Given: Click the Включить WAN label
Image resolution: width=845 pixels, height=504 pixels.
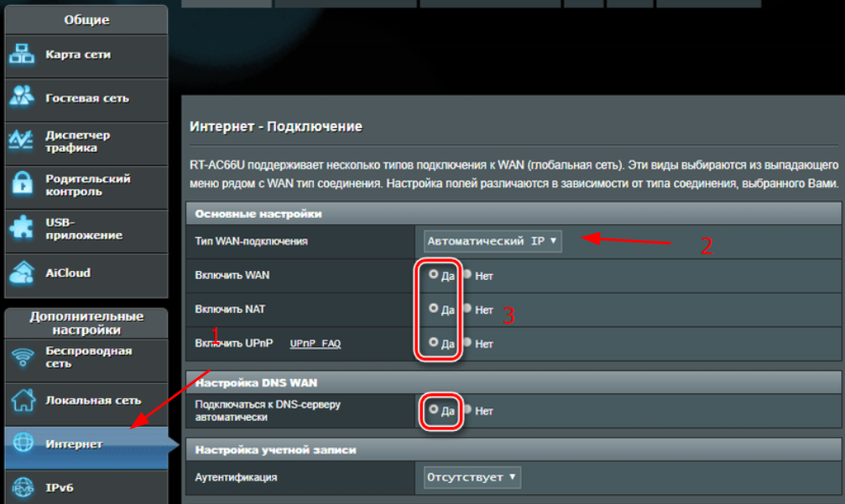Looking at the screenshot, I should 232,275.
